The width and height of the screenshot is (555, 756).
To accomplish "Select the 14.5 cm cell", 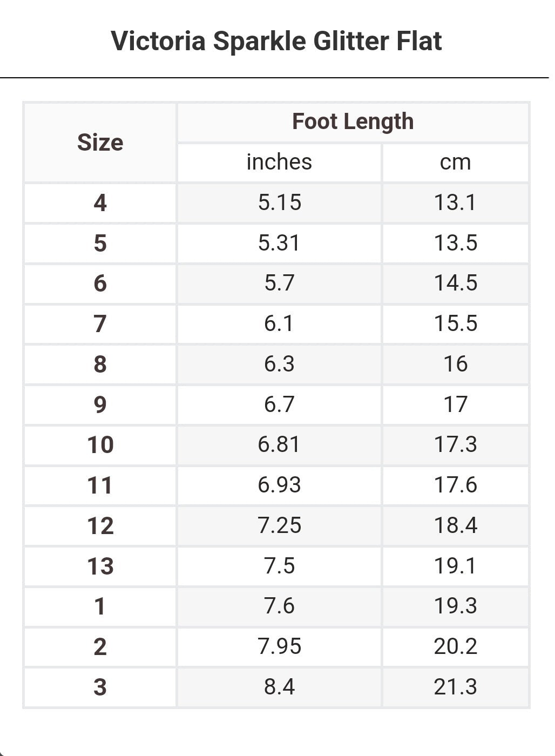I will (x=455, y=283).
